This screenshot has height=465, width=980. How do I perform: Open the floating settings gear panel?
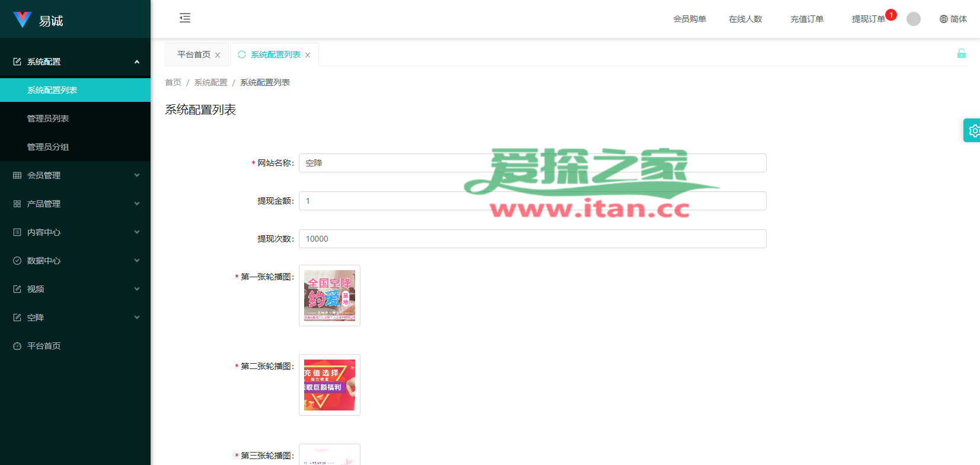pos(973,130)
